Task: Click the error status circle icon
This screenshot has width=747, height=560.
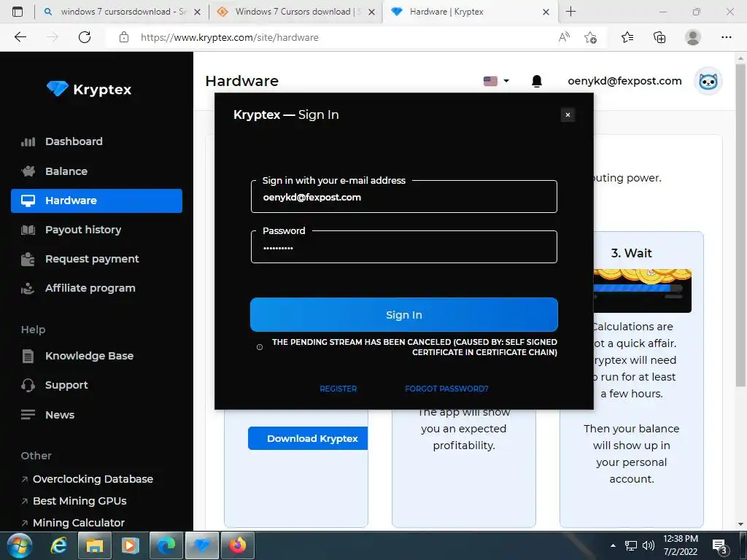Action: click(x=260, y=347)
